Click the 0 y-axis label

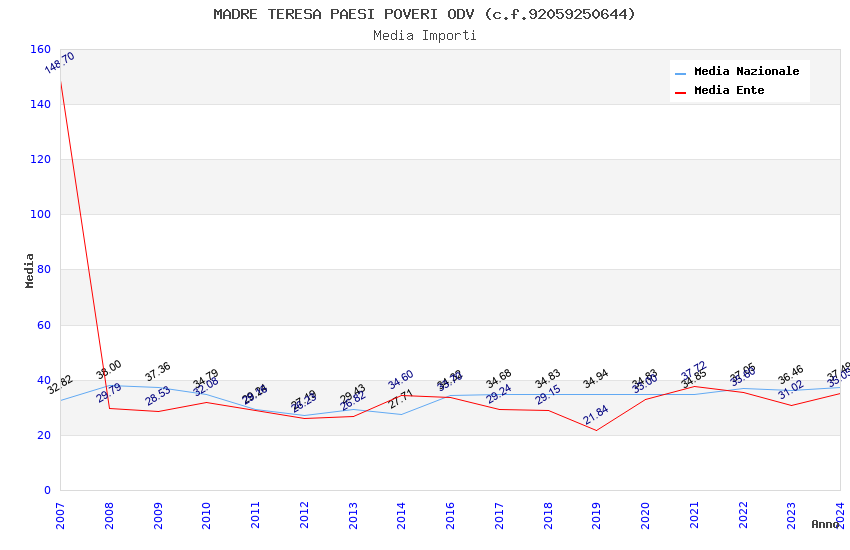coord(47,490)
